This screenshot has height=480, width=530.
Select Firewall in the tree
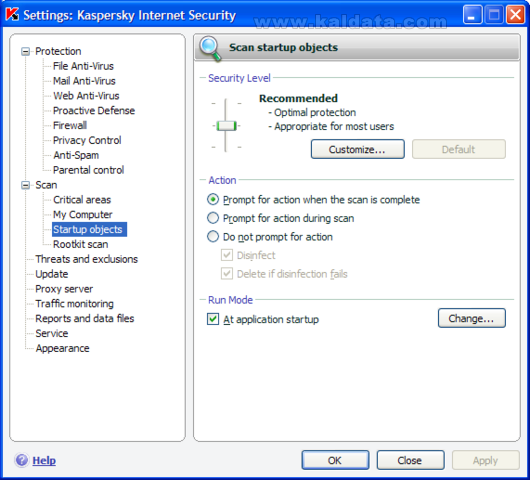(x=70, y=126)
